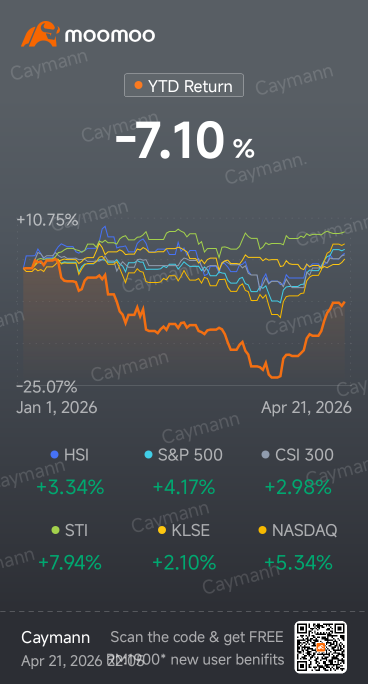Viewport: 368px width, 684px height.
Task: Click the Apr 21, 2026 end date
Action: 306,407
